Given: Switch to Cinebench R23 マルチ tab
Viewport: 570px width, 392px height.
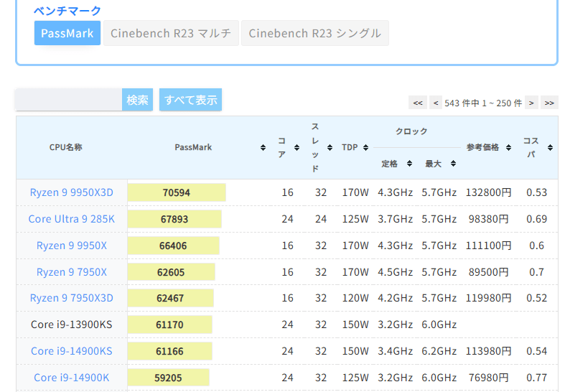Looking at the screenshot, I should click(171, 33).
